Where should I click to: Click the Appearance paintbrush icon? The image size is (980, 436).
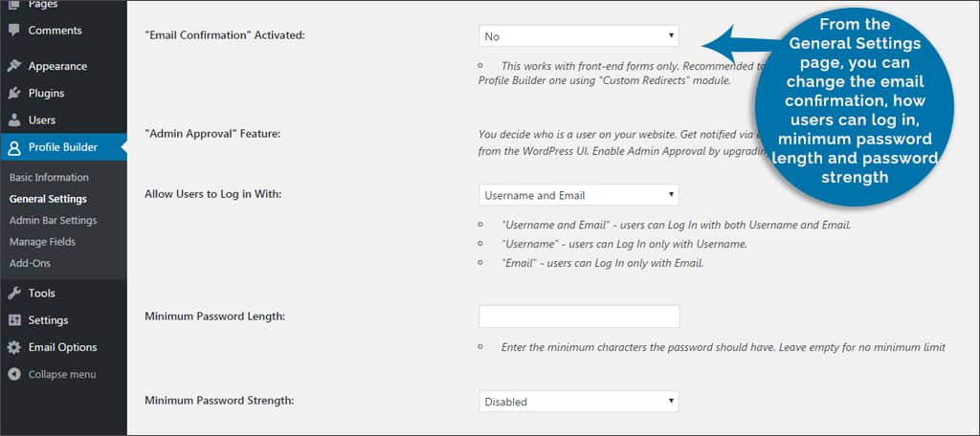pos(14,66)
